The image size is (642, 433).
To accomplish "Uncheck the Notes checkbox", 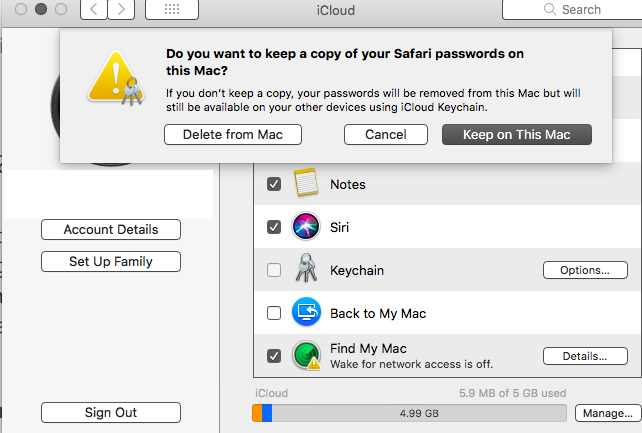I will coord(274,184).
